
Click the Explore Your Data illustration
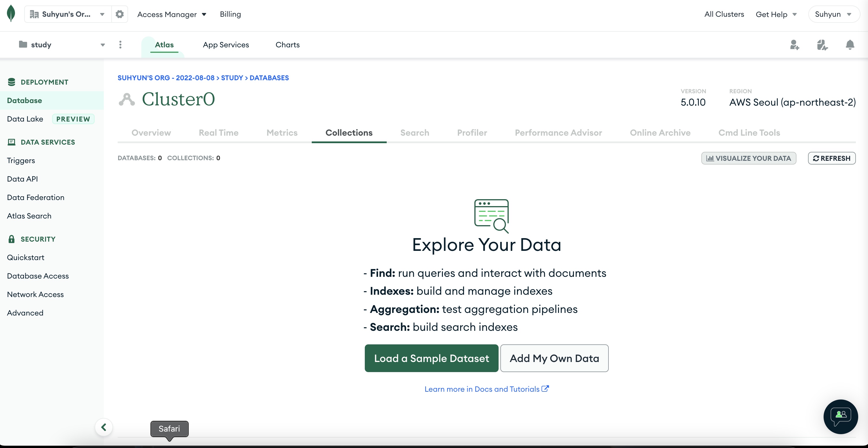492,216
